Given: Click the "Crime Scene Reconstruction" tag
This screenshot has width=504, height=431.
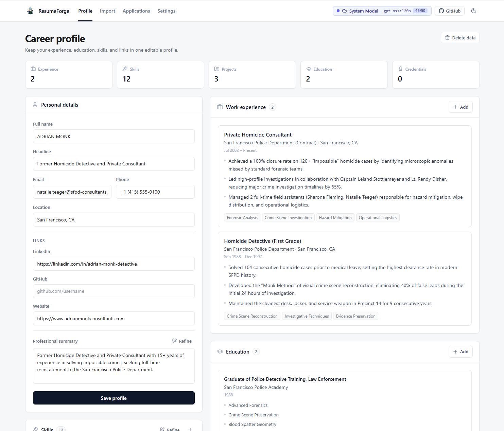Looking at the screenshot, I should [x=252, y=316].
